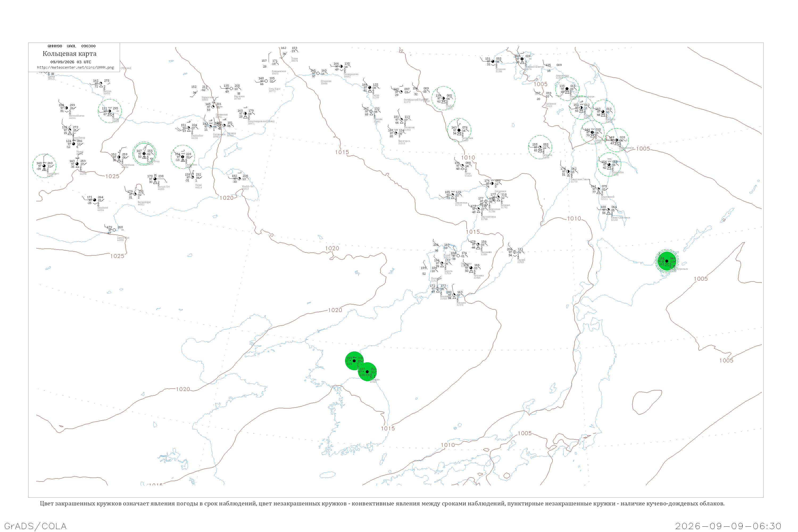Click the Кольцевая карта map title
Screen dimensions: 798x532
click(x=69, y=54)
